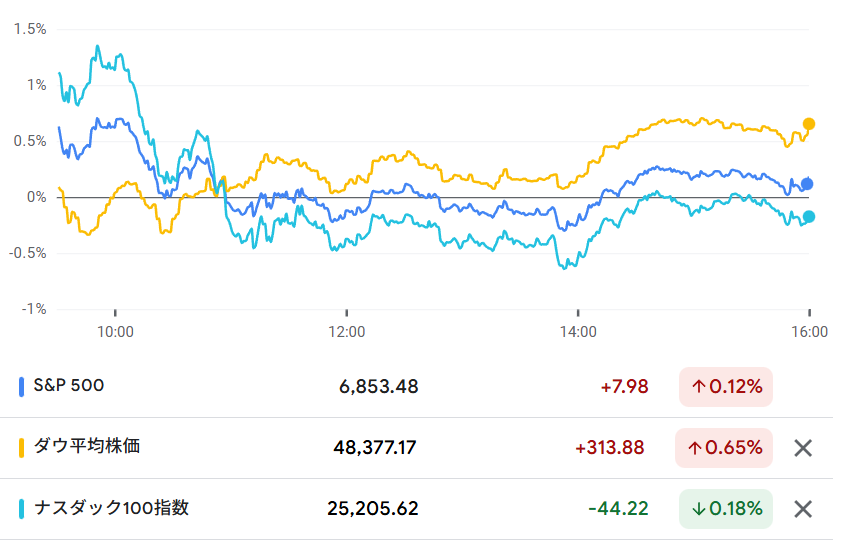The image size is (843, 544).
Task: Click the yellow endpoint dot on the chart
Action: click(809, 124)
